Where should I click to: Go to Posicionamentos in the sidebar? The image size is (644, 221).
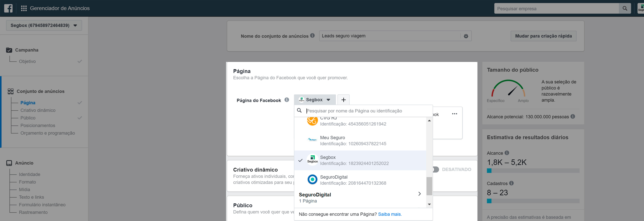pos(38,126)
